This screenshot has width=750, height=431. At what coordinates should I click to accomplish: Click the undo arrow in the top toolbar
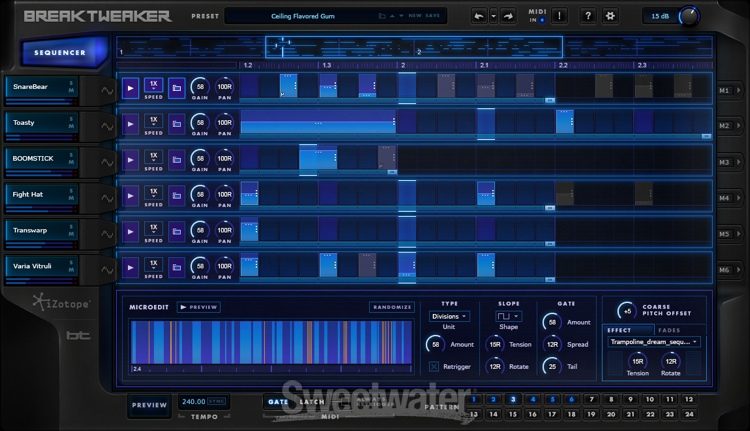click(478, 16)
